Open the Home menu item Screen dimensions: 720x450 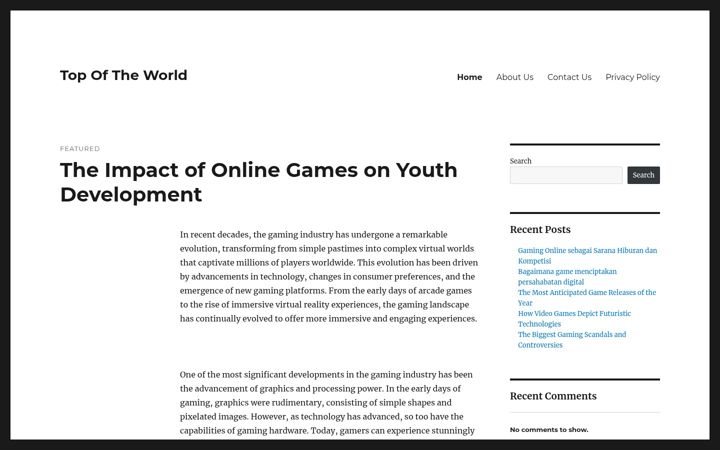469,77
